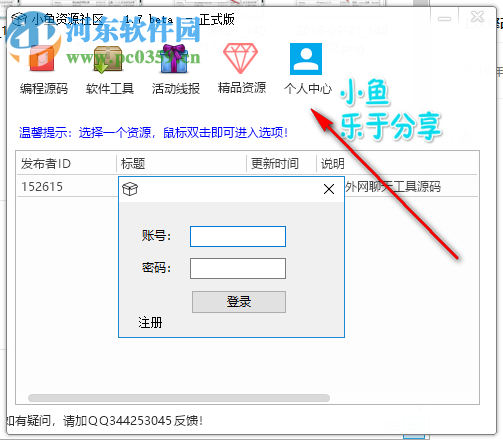Open the 个人中心 user icon
Screen dimensions: 503x441
coord(306,59)
